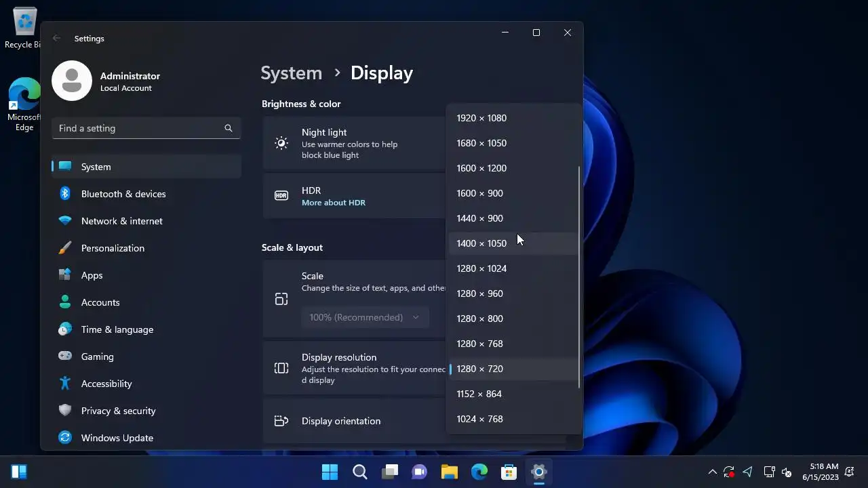Click the network tray icon

tap(769, 472)
